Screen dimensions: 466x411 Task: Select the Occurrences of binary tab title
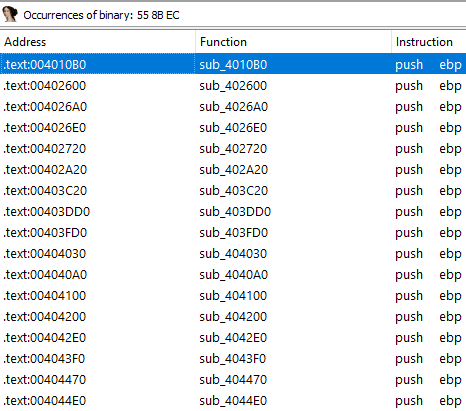101,15
